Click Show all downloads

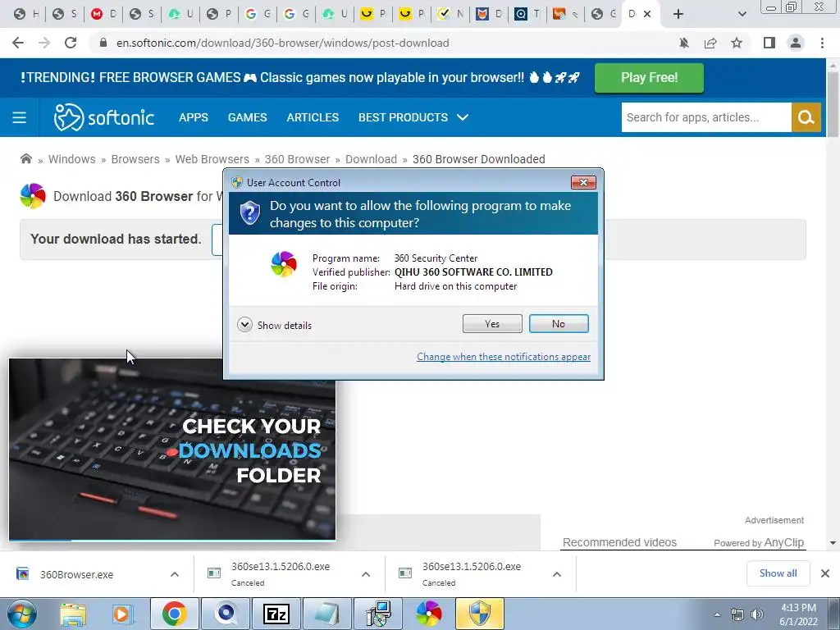[778, 573]
